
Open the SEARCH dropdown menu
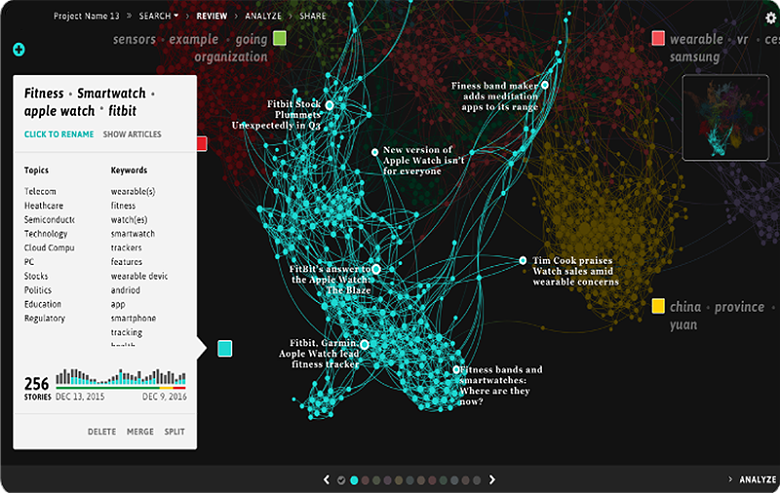point(159,16)
